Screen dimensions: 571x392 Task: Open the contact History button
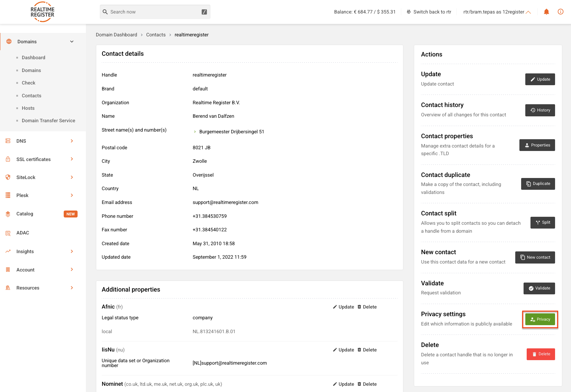[x=540, y=110]
